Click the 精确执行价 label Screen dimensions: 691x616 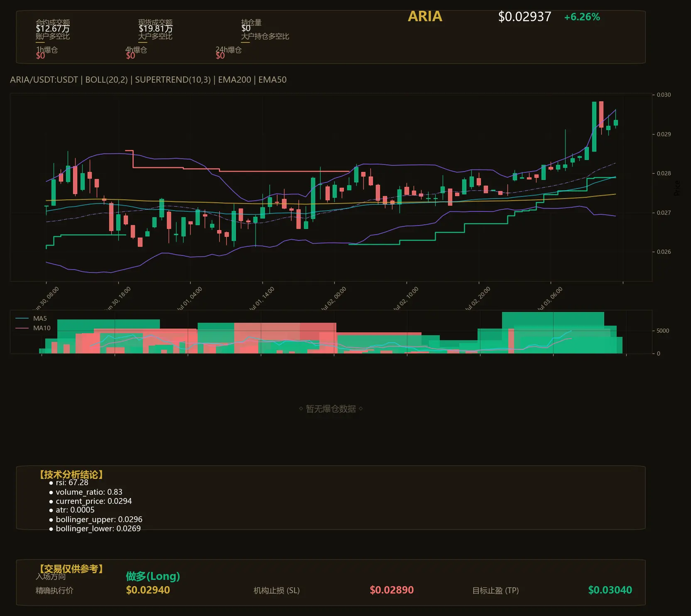[x=54, y=590]
